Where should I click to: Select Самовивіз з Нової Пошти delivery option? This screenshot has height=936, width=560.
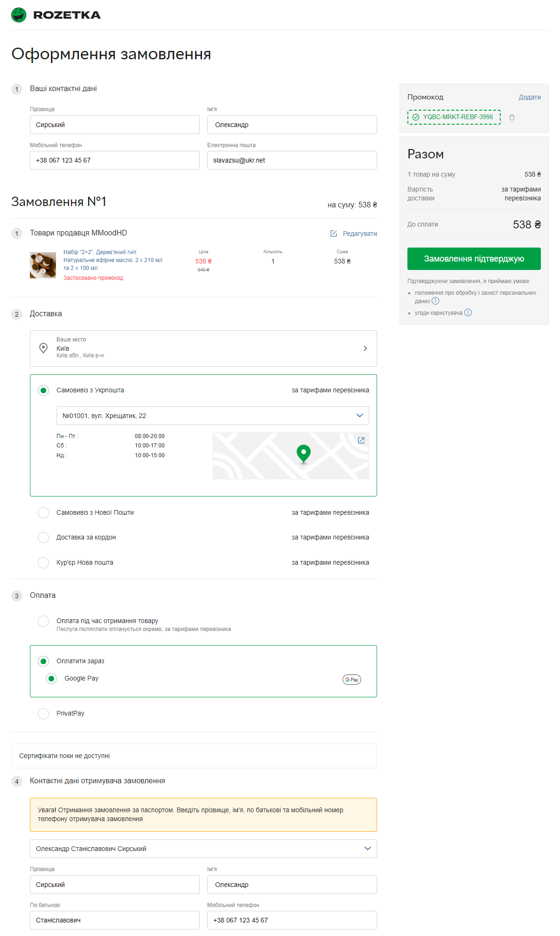click(43, 513)
